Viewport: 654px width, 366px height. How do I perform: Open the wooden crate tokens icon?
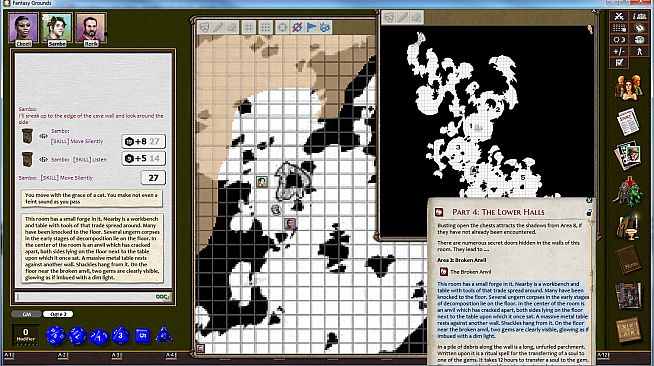[x=629, y=330]
